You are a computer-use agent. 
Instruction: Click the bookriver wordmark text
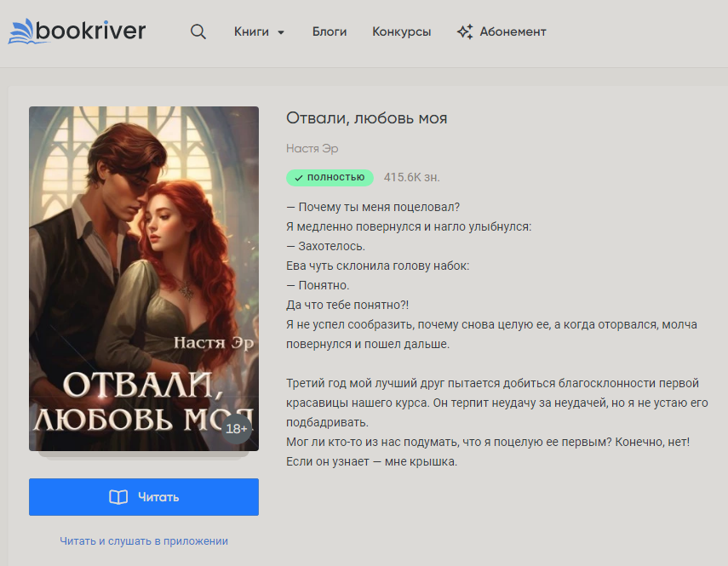pos(93,31)
